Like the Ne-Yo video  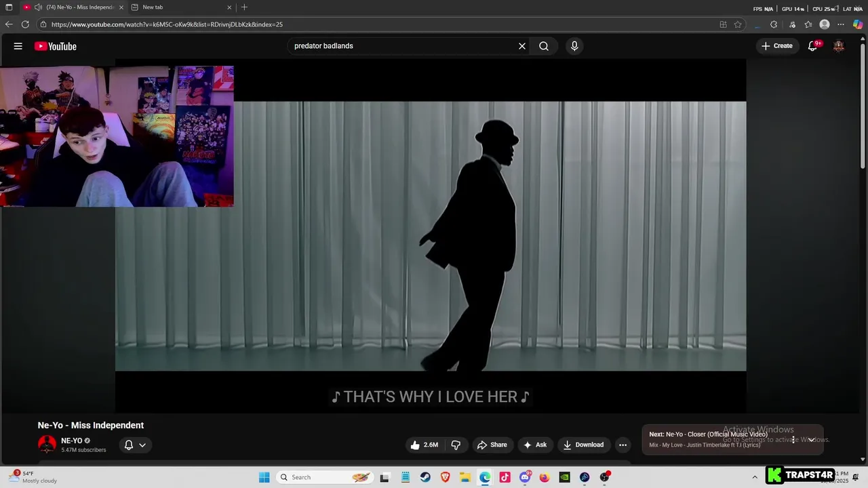coord(425,445)
